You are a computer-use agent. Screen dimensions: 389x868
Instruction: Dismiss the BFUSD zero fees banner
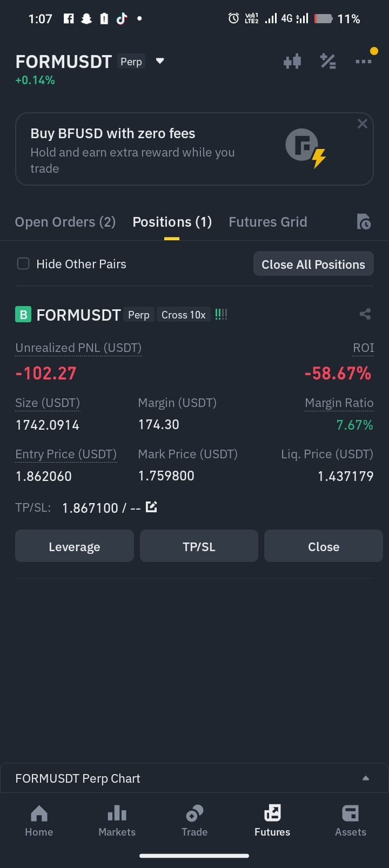tap(363, 124)
